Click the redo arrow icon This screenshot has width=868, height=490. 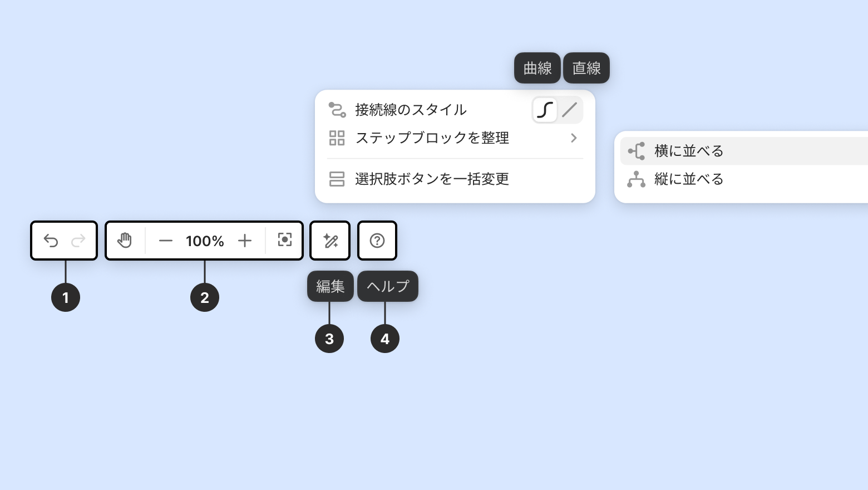pos(78,241)
